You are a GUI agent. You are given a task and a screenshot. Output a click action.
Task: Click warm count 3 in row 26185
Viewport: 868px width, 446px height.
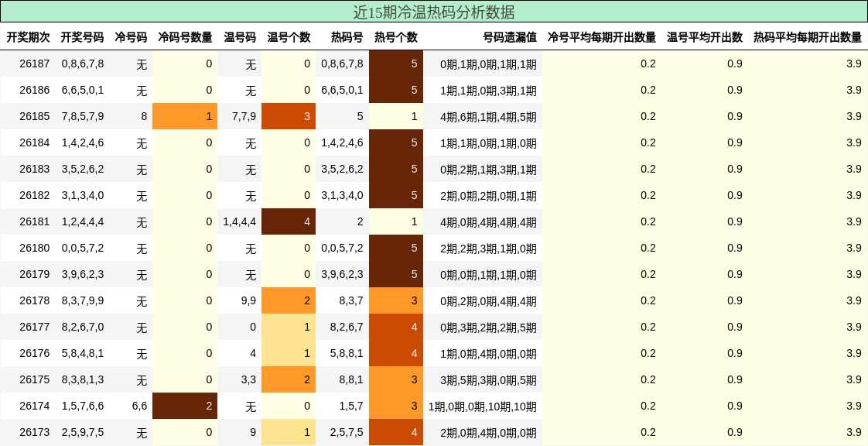pyautogui.click(x=289, y=116)
